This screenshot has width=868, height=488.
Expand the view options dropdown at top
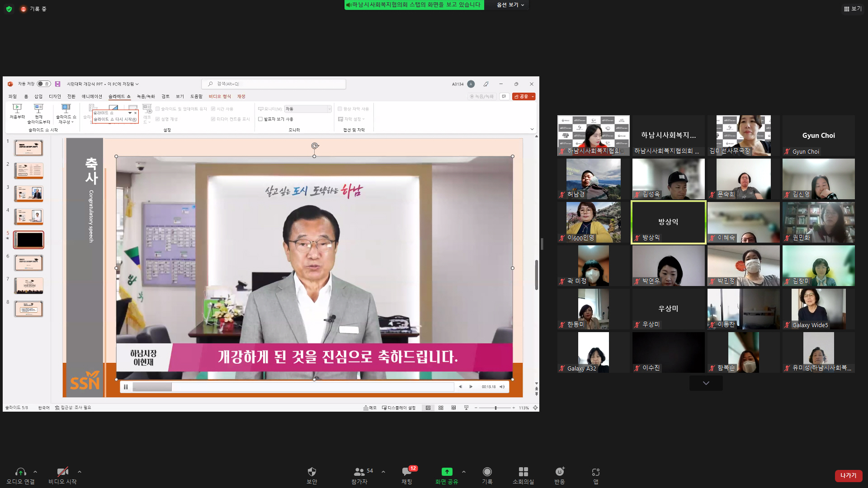pyautogui.click(x=510, y=5)
